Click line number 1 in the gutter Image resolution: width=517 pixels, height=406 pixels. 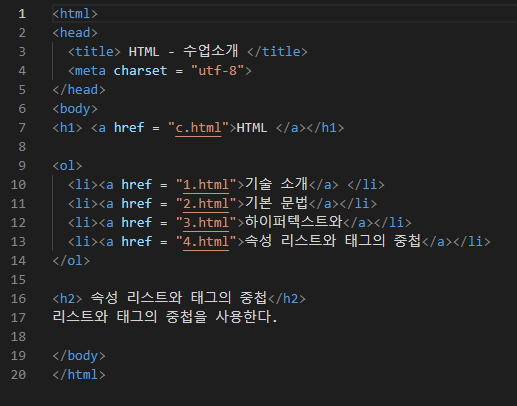tap(22, 14)
